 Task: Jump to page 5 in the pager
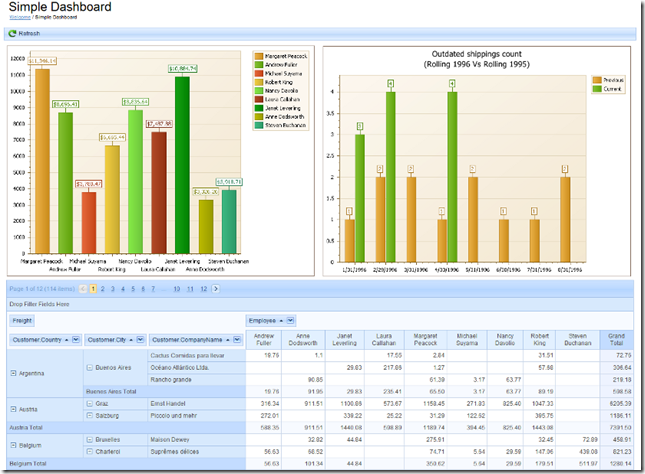click(133, 289)
